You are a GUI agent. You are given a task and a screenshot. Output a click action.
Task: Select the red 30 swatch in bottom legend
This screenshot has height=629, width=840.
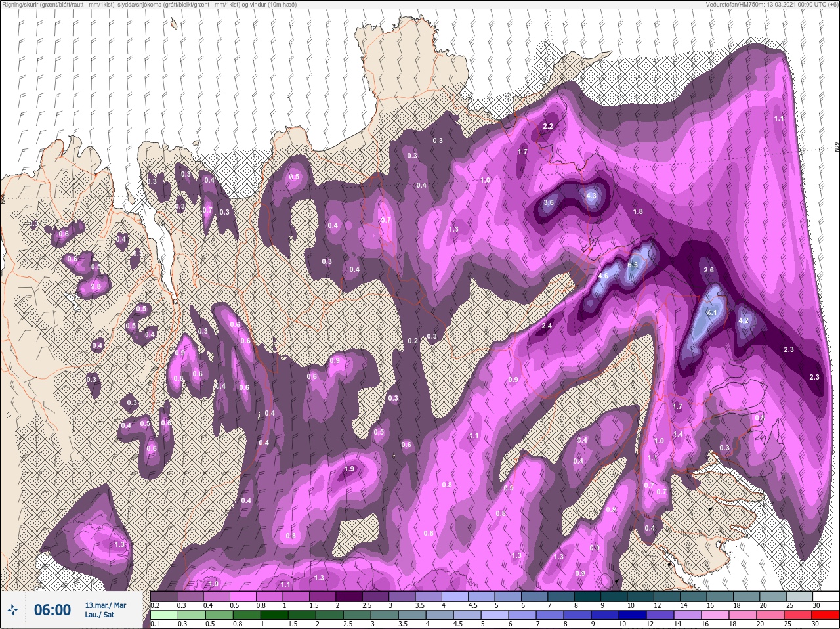tap(826, 615)
